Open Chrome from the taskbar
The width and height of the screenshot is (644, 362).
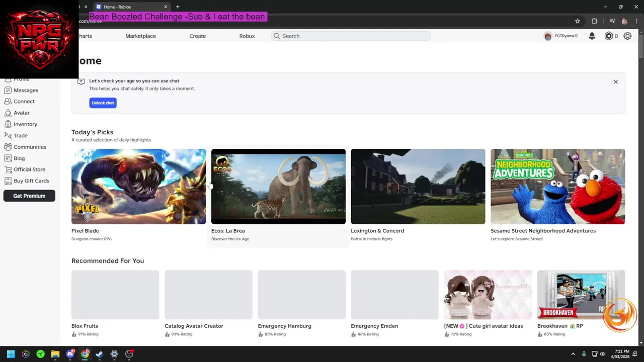point(85,354)
